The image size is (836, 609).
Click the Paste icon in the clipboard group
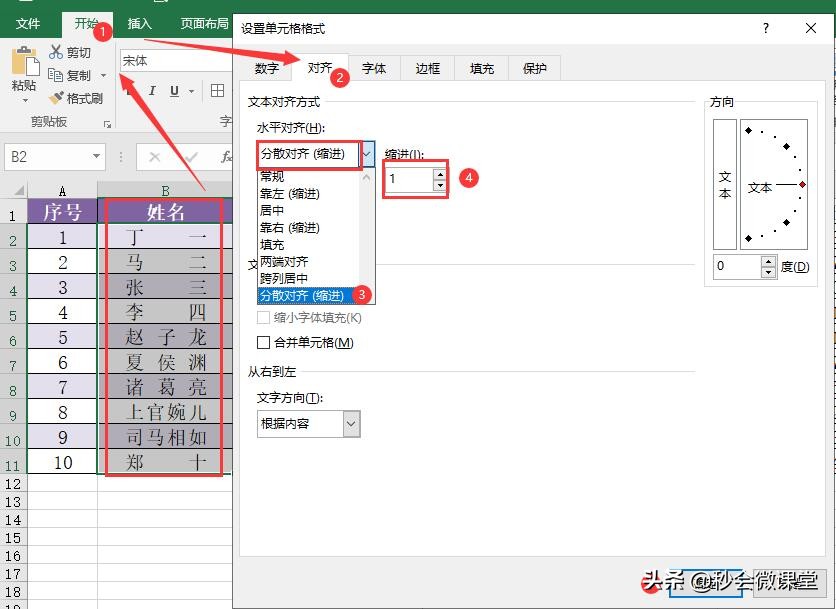[x=25, y=61]
